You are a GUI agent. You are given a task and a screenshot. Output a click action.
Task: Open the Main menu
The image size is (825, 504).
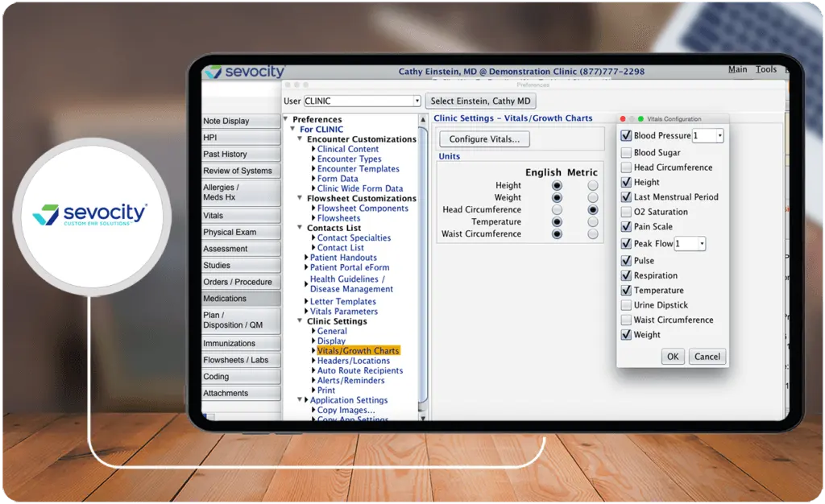point(738,69)
